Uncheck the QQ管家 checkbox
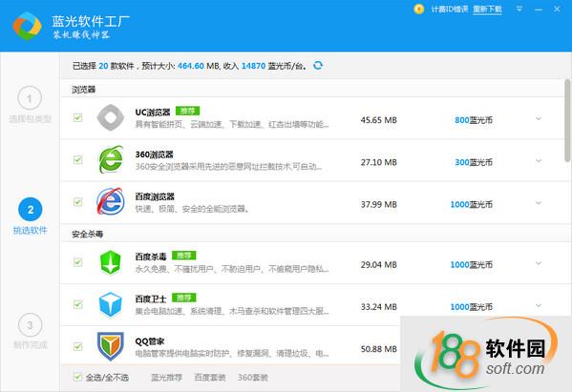This screenshot has width=572, height=392. (x=77, y=346)
